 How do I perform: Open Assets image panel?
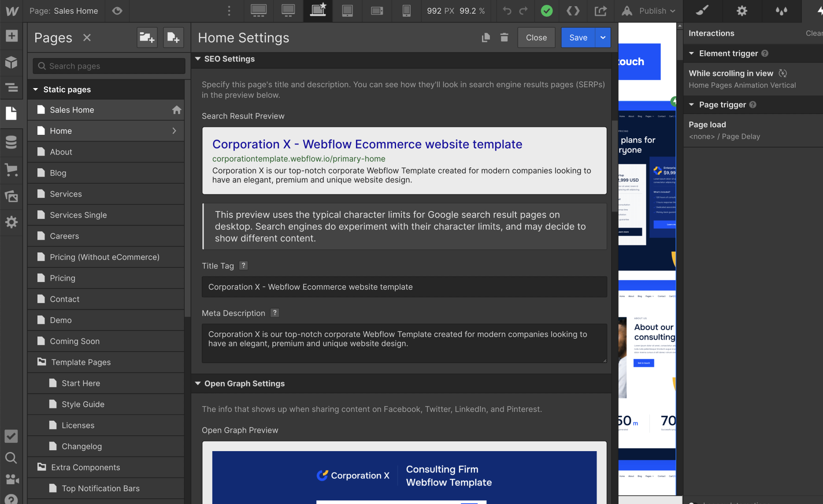click(x=11, y=196)
